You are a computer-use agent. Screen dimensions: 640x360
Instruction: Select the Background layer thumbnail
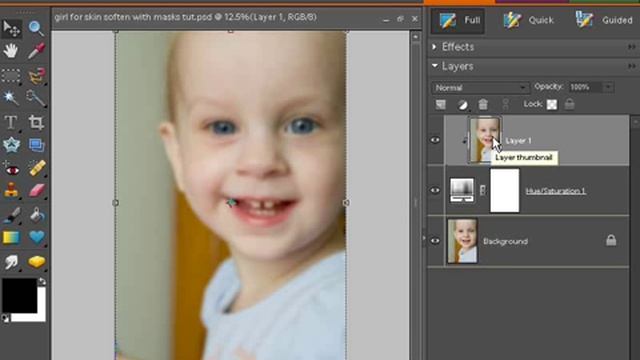pos(462,241)
